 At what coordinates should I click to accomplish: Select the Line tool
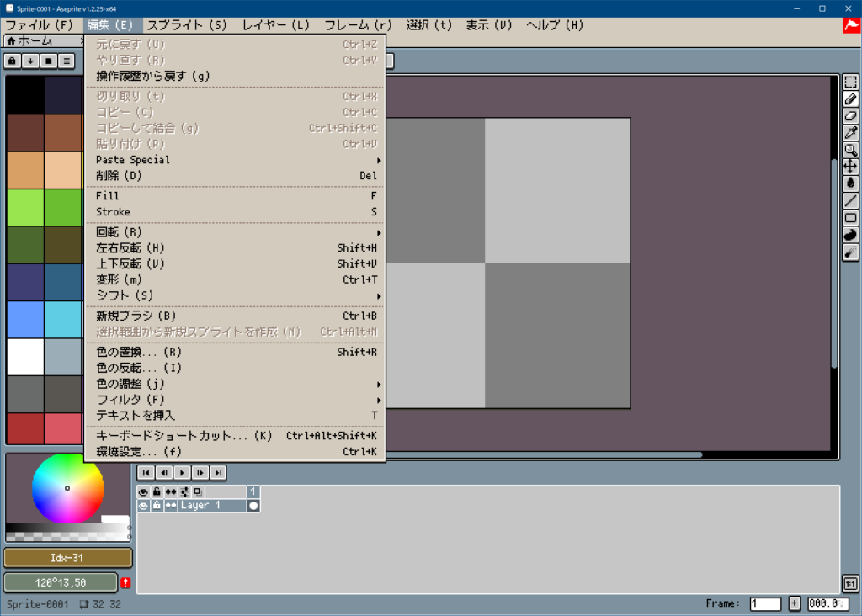pos(850,200)
